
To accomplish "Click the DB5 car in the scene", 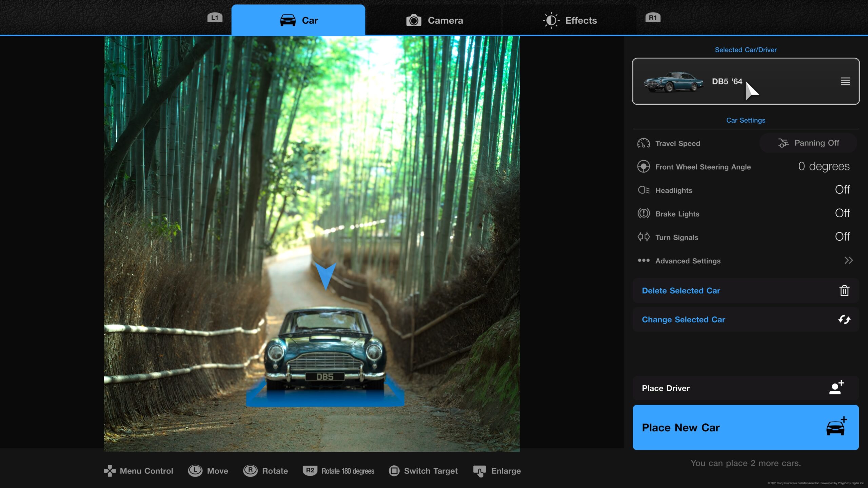I will click(x=325, y=349).
